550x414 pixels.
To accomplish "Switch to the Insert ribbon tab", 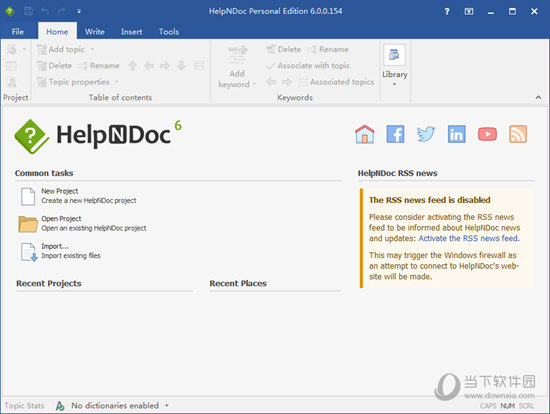I will 132,32.
